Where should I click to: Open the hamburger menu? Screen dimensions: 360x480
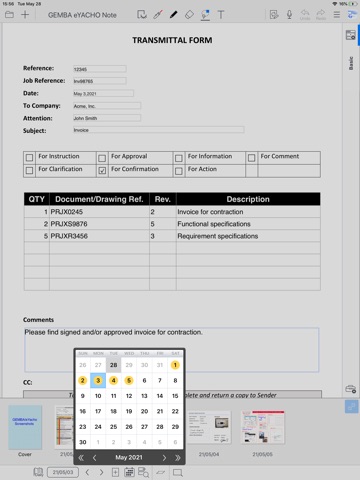(337, 15)
